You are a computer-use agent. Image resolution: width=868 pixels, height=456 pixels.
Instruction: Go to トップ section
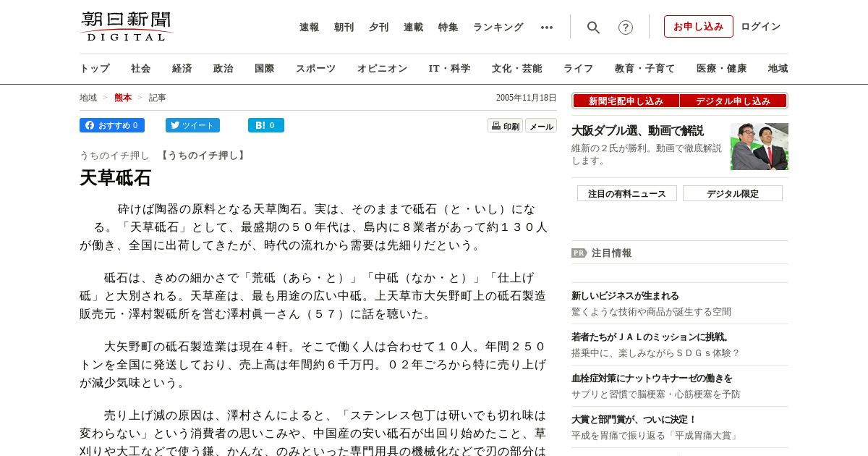pyautogui.click(x=95, y=69)
